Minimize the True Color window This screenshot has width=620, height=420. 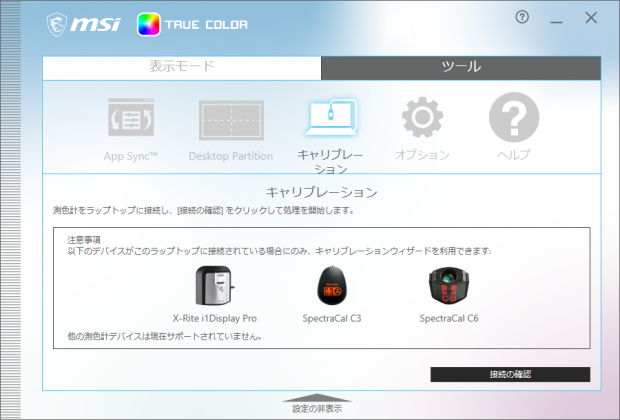pos(556,19)
